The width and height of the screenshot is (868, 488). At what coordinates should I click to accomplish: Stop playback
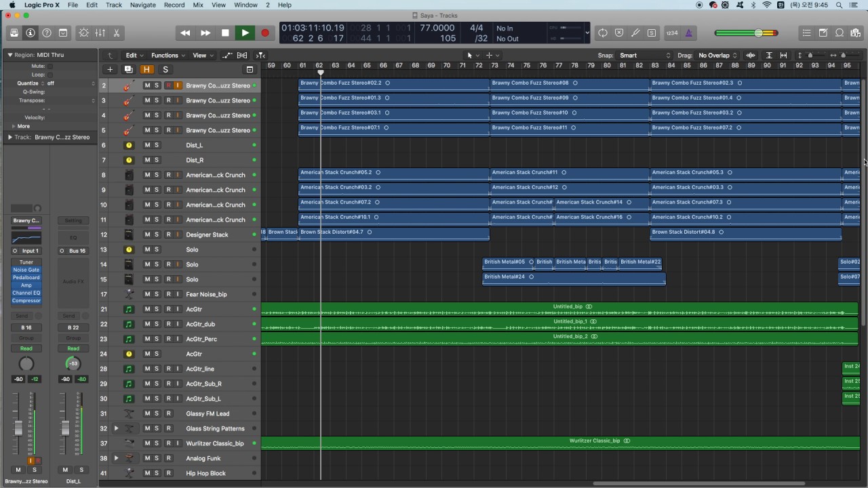coord(225,33)
